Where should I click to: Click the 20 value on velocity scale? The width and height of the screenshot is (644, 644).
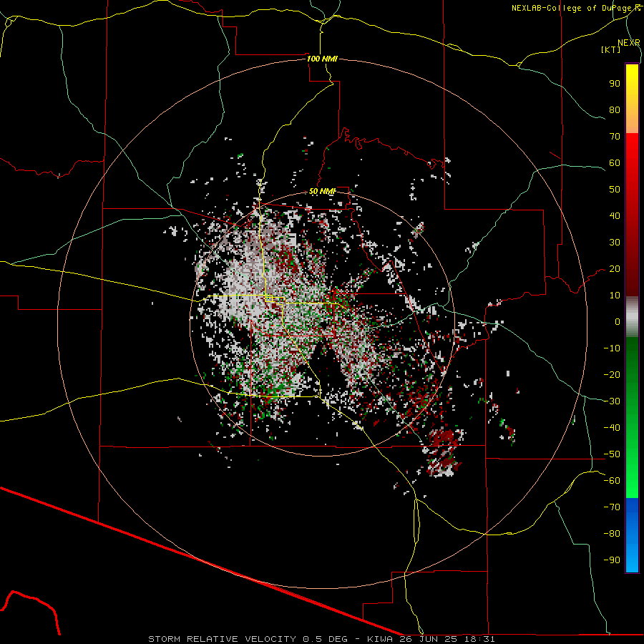(x=615, y=269)
